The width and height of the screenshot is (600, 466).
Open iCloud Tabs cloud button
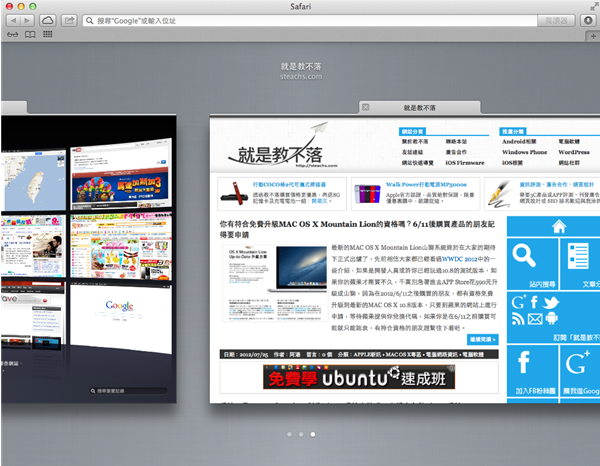(x=47, y=20)
